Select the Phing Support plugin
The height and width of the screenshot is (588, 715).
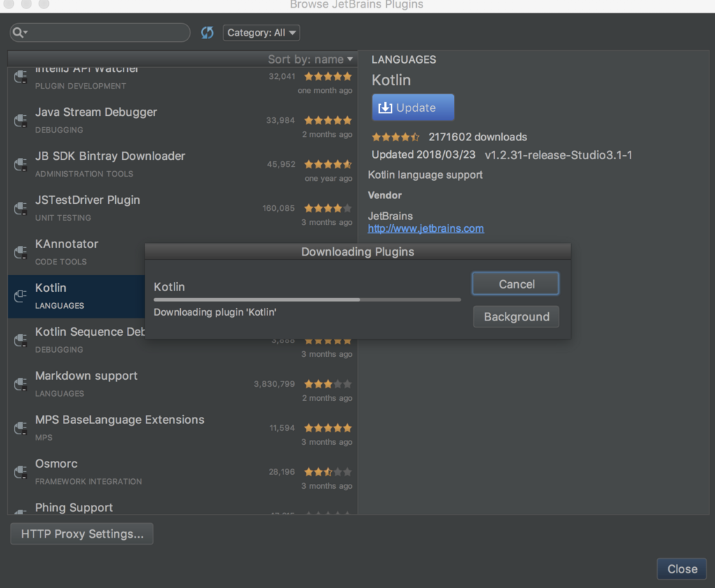[x=182, y=506]
